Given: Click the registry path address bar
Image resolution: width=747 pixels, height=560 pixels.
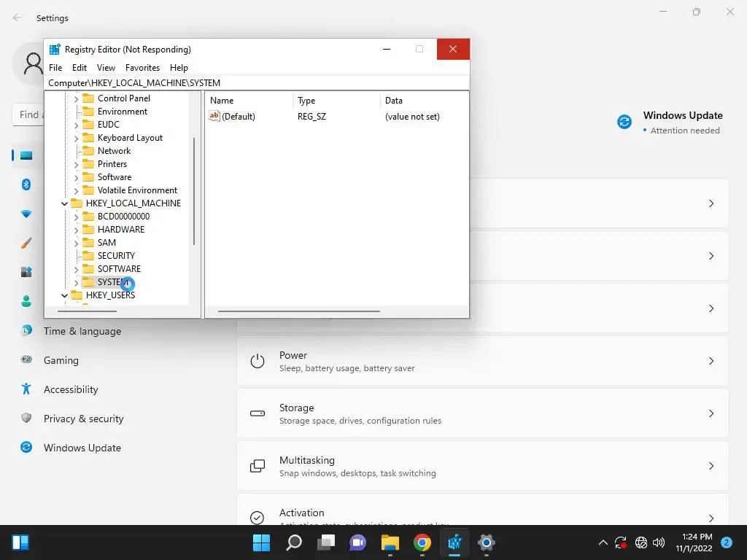Looking at the screenshot, I should [256, 83].
